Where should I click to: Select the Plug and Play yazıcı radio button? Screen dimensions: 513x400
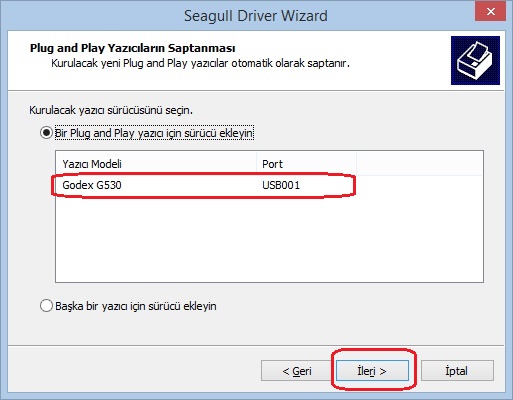pyautogui.click(x=46, y=133)
